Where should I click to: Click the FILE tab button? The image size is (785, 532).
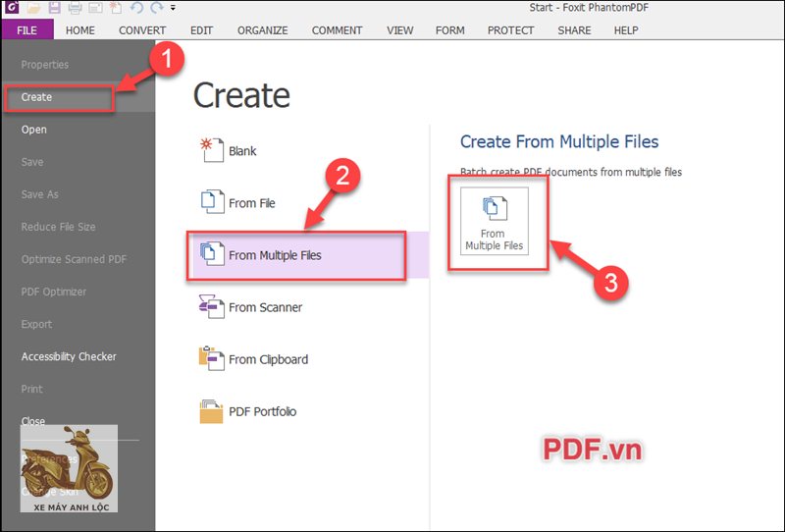(26, 30)
